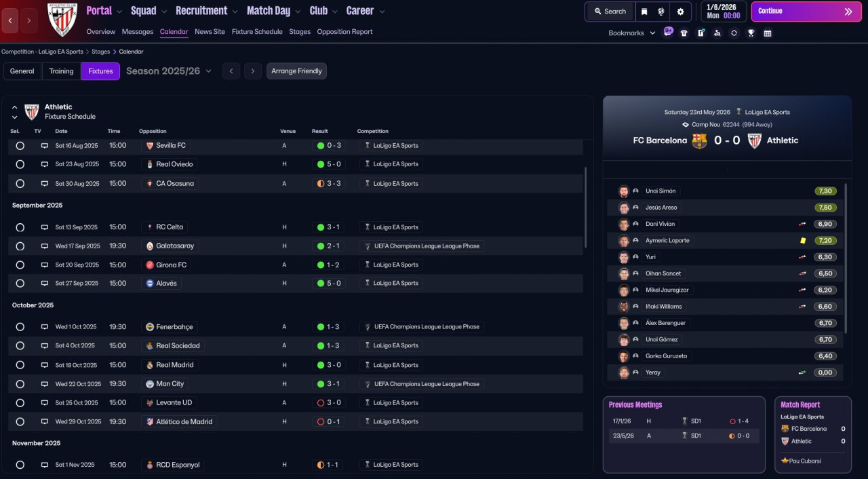Image resolution: width=868 pixels, height=479 pixels.
Task: Click the FC Barcelona crest in match panel
Action: click(699, 140)
